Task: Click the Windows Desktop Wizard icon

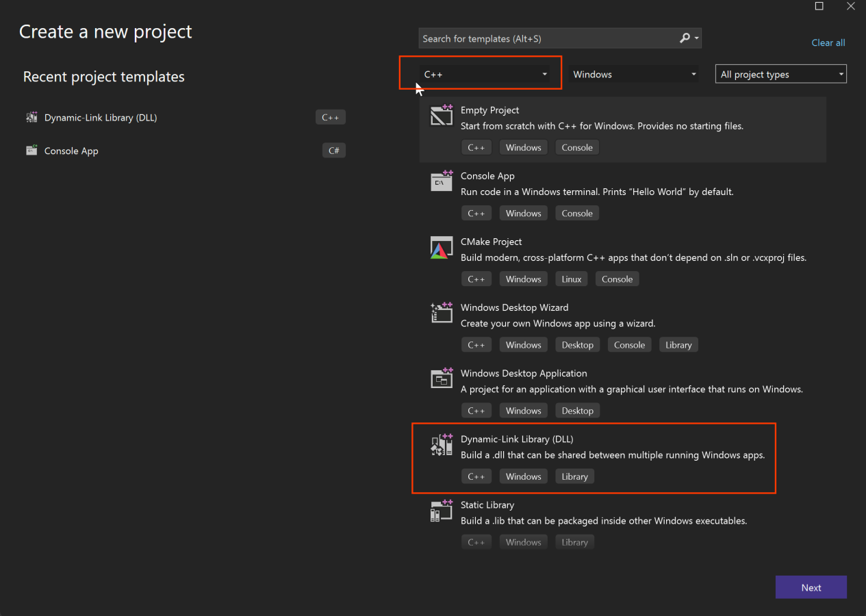Action: [442, 312]
